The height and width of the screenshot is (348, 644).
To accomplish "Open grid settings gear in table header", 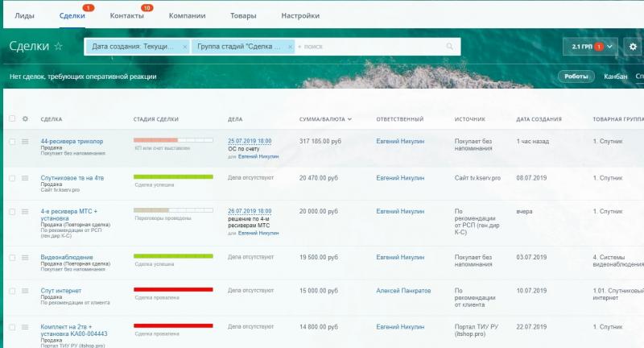I will (25, 118).
